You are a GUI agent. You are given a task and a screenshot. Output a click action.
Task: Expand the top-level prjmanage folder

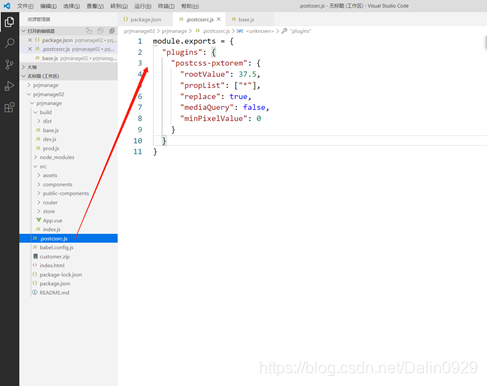pyautogui.click(x=29, y=85)
